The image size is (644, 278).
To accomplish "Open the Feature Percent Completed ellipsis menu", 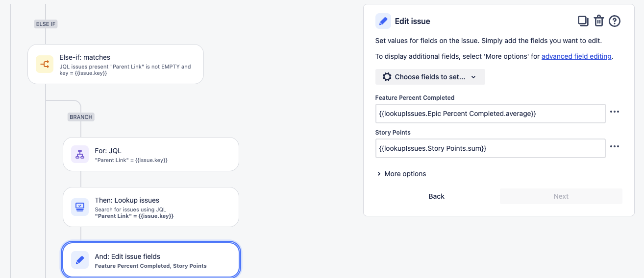I will (615, 112).
